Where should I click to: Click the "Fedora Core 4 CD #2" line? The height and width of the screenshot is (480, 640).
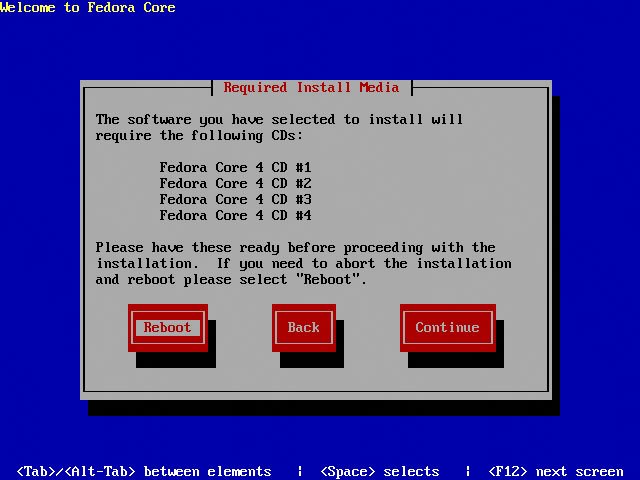(x=236, y=183)
